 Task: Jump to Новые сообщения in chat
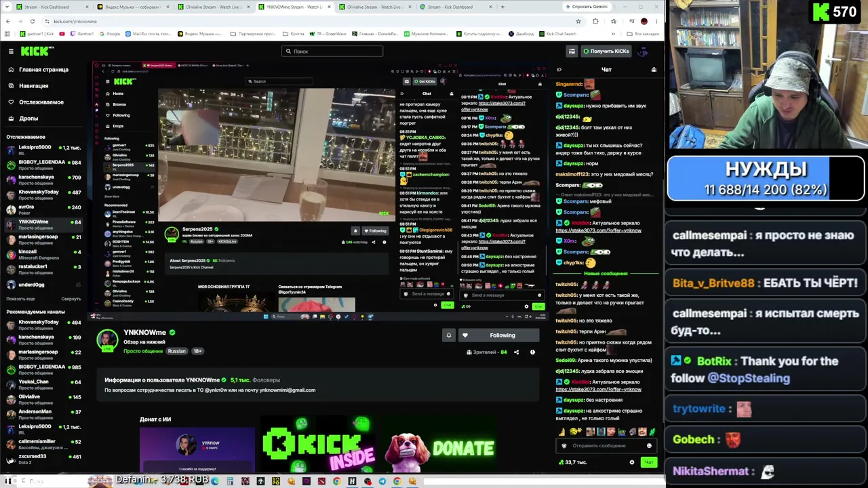pos(606,273)
